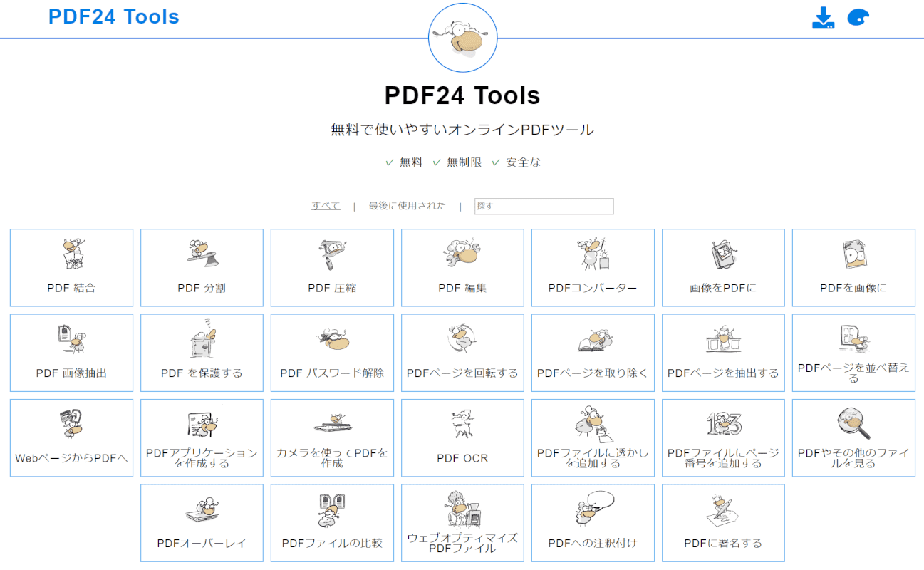
Task: Open the PDFアプリケーションを作成する tool
Action: click(x=202, y=437)
